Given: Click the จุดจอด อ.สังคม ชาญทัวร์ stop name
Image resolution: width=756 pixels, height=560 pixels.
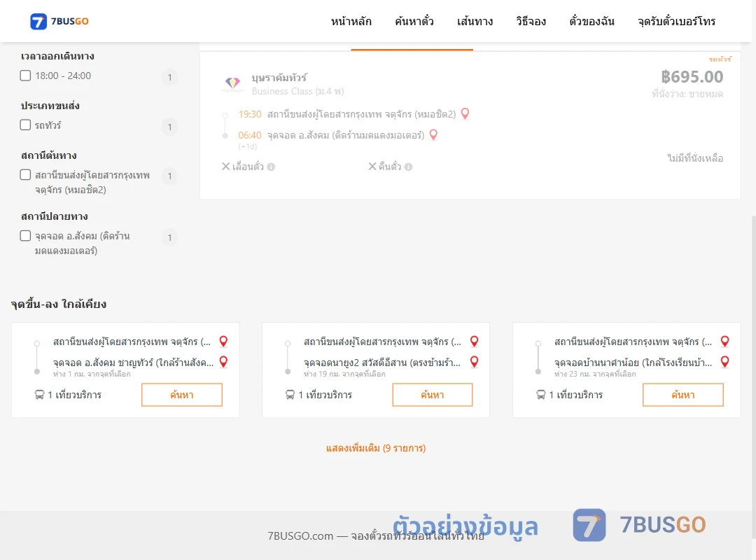Looking at the screenshot, I should [133, 363].
